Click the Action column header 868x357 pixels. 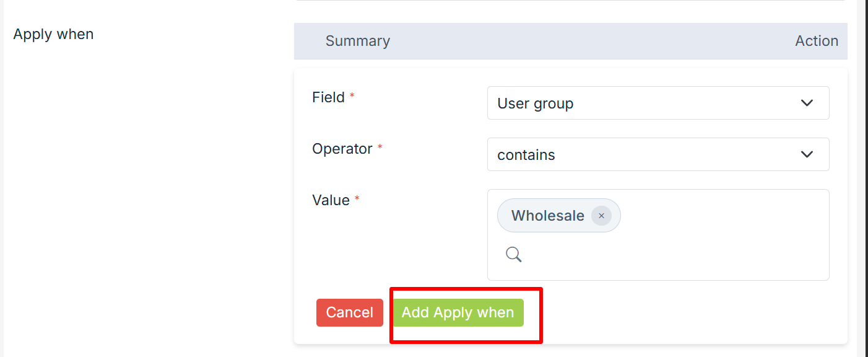[816, 41]
